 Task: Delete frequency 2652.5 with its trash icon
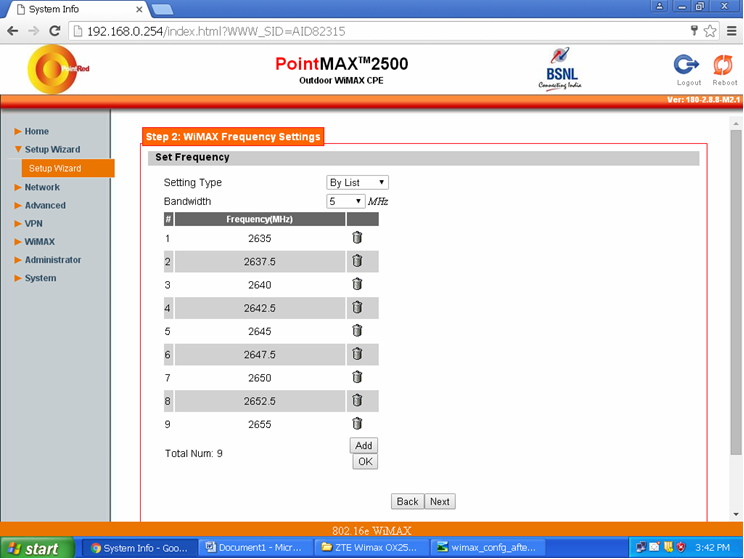[x=357, y=400]
